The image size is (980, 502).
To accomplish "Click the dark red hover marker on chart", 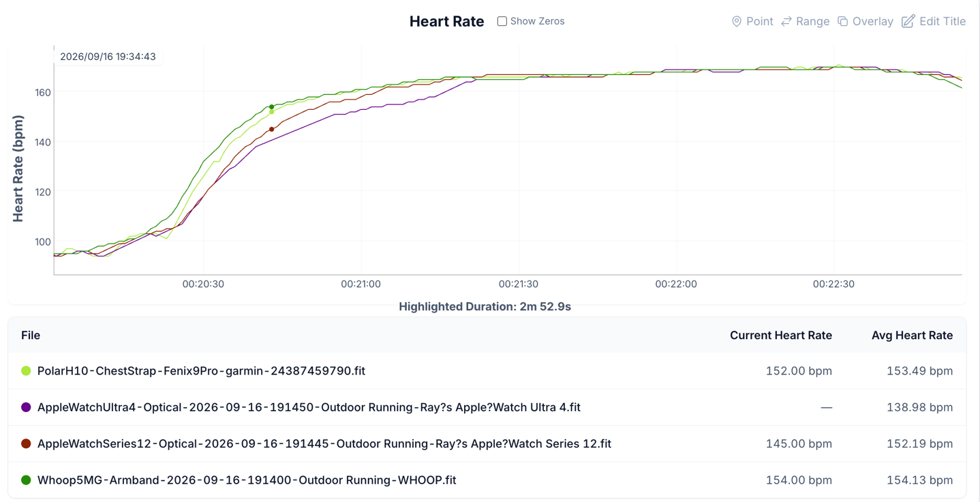I will 272,130.
